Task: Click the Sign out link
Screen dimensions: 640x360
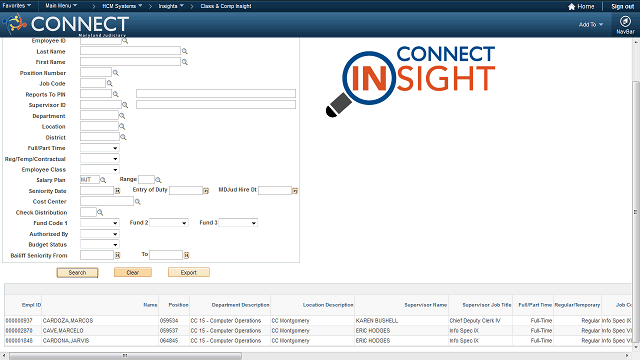Action: tap(622, 7)
